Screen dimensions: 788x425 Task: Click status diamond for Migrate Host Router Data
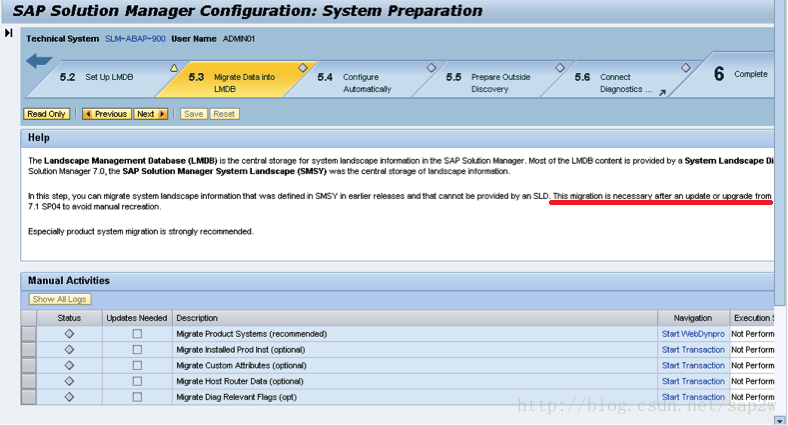[x=69, y=381]
